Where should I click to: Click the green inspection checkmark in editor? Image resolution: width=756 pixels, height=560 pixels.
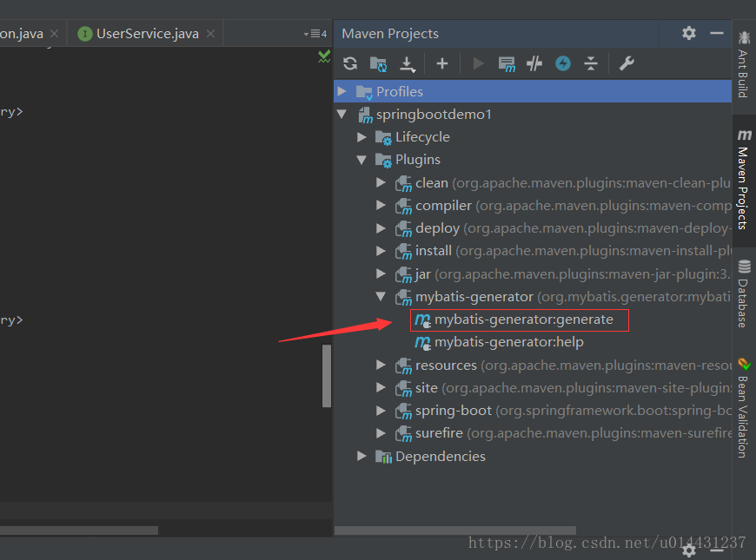point(324,56)
